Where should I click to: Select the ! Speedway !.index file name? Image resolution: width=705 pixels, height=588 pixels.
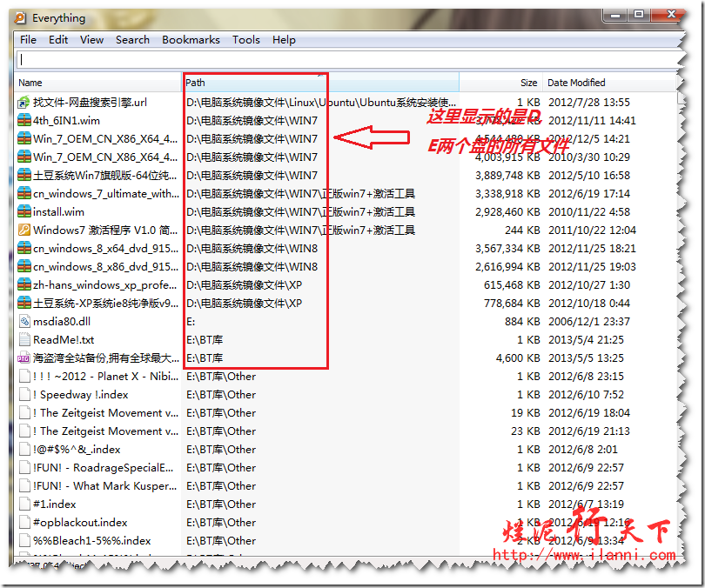pos(80,395)
